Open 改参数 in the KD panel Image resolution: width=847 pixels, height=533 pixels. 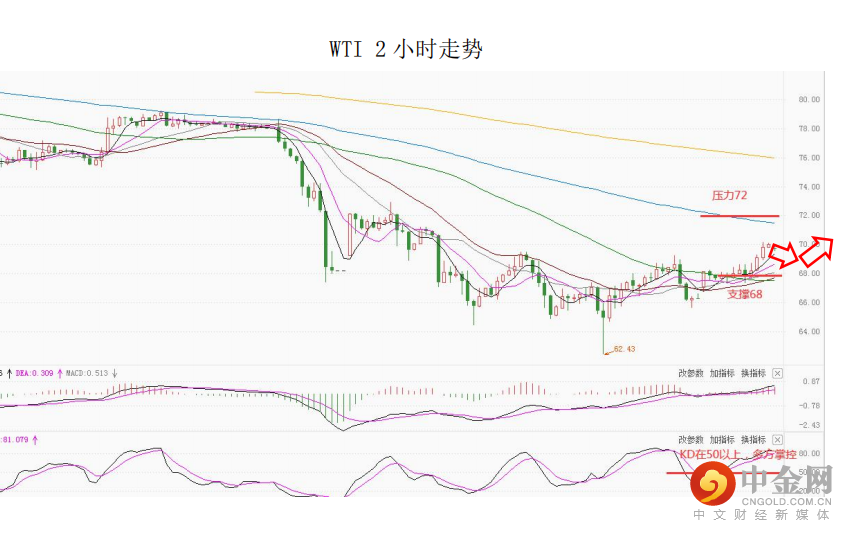coord(691,440)
